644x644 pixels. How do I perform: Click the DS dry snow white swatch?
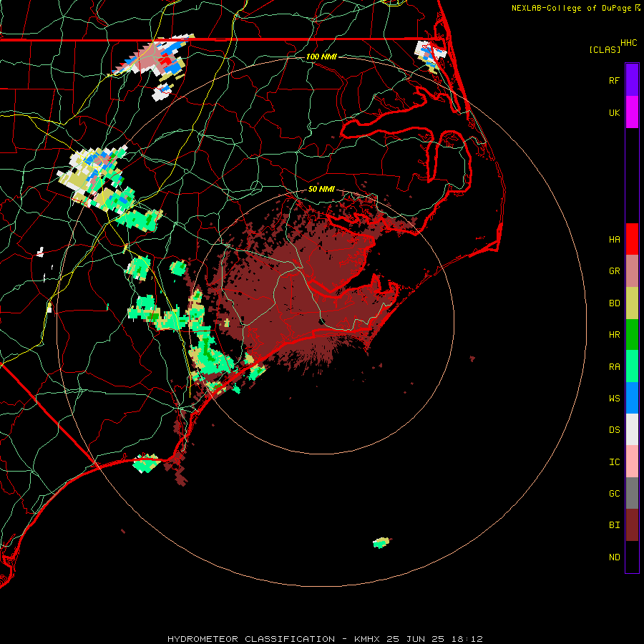(632, 429)
